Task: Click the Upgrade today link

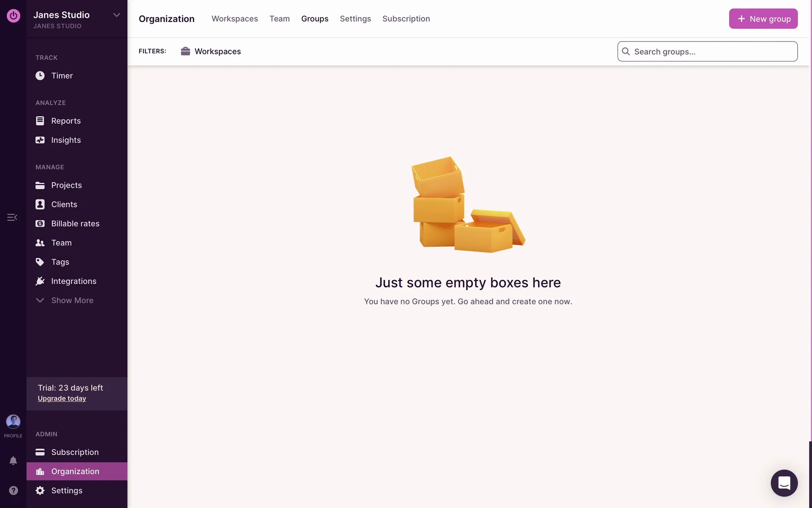Action: tap(62, 399)
